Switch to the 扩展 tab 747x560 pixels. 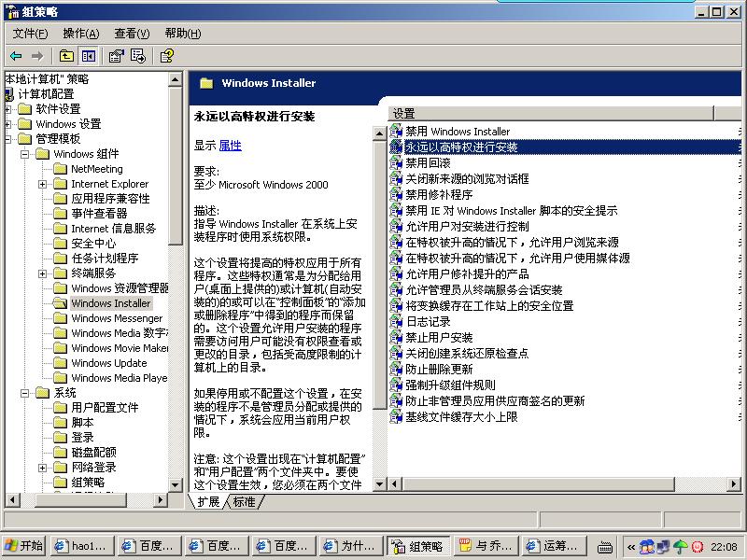click(x=208, y=502)
